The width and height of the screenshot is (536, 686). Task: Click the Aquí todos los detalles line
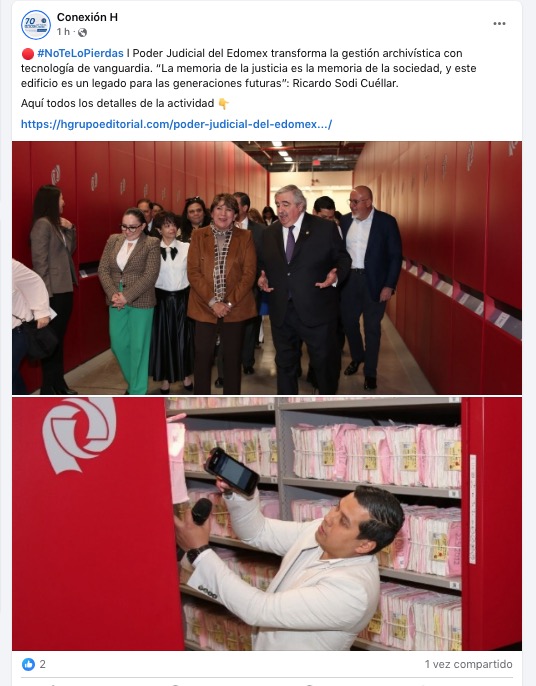click(117, 103)
